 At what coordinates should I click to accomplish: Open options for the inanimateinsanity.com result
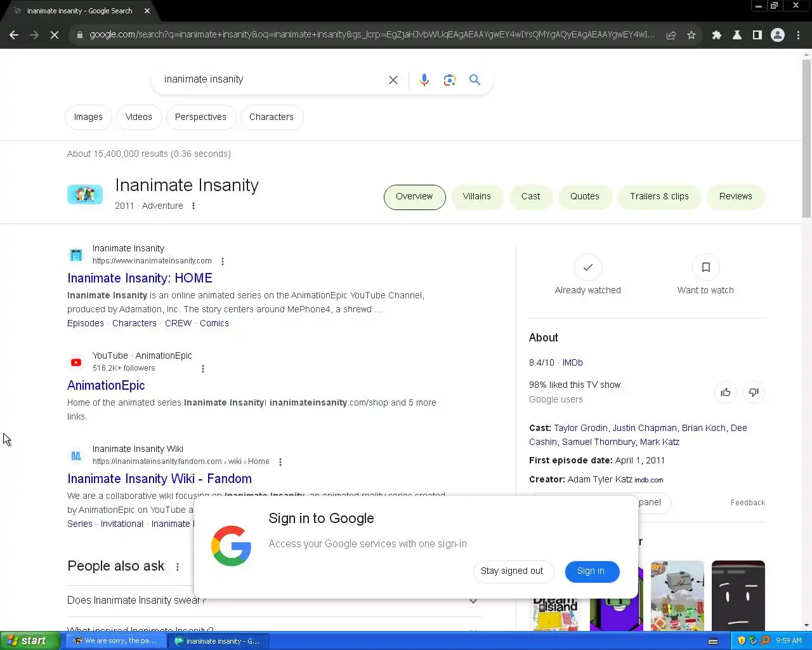click(223, 262)
